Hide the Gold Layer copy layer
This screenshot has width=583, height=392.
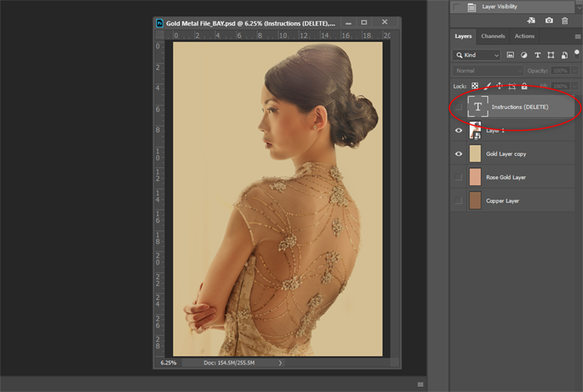tap(458, 154)
